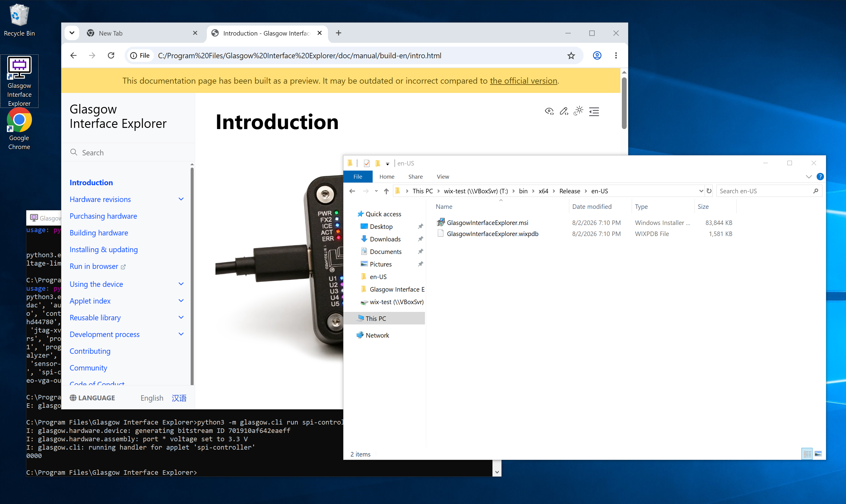Open the File tab in File Explorer
The height and width of the screenshot is (504, 846).
(358, 177)
